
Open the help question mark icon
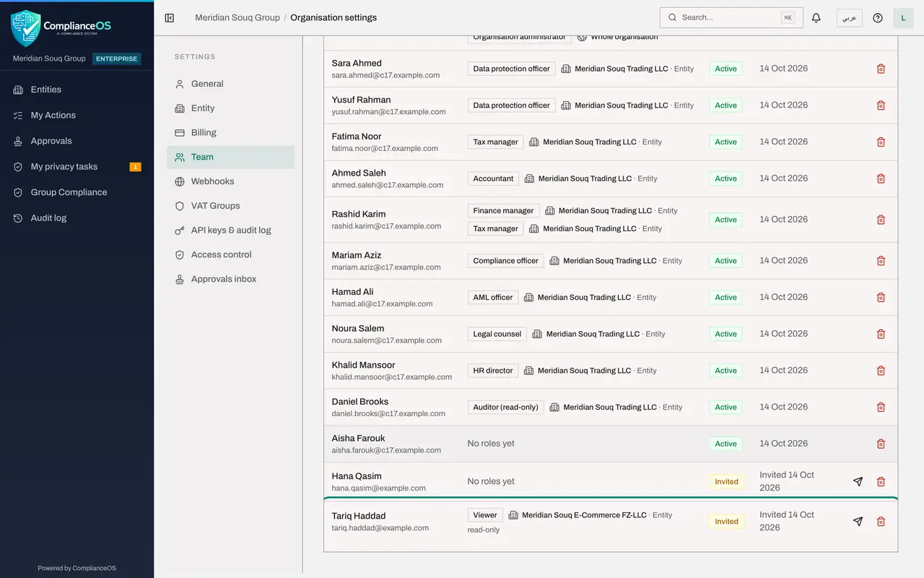pos(878,18)
